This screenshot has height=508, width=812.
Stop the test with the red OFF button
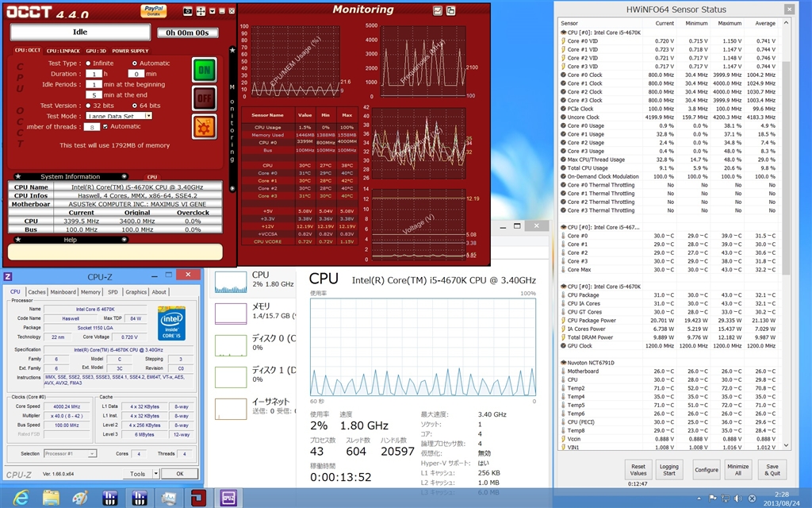pyautogui.click(x=205, y=98)
